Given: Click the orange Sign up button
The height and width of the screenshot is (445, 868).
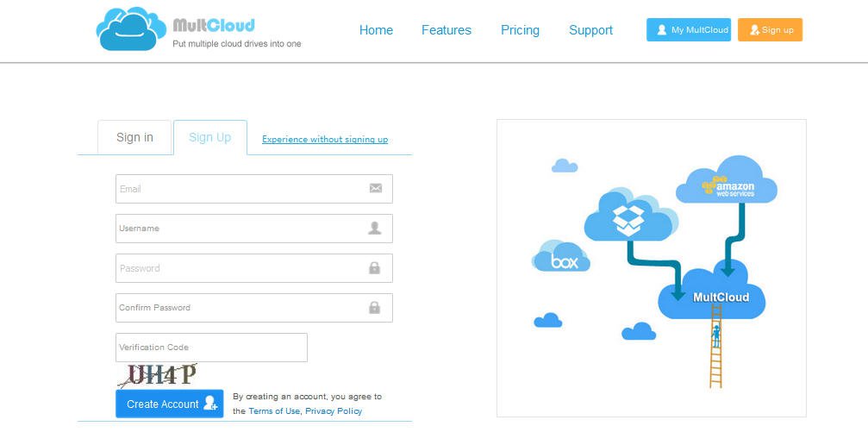Looking at the screenshot, I should pos(770,30).
